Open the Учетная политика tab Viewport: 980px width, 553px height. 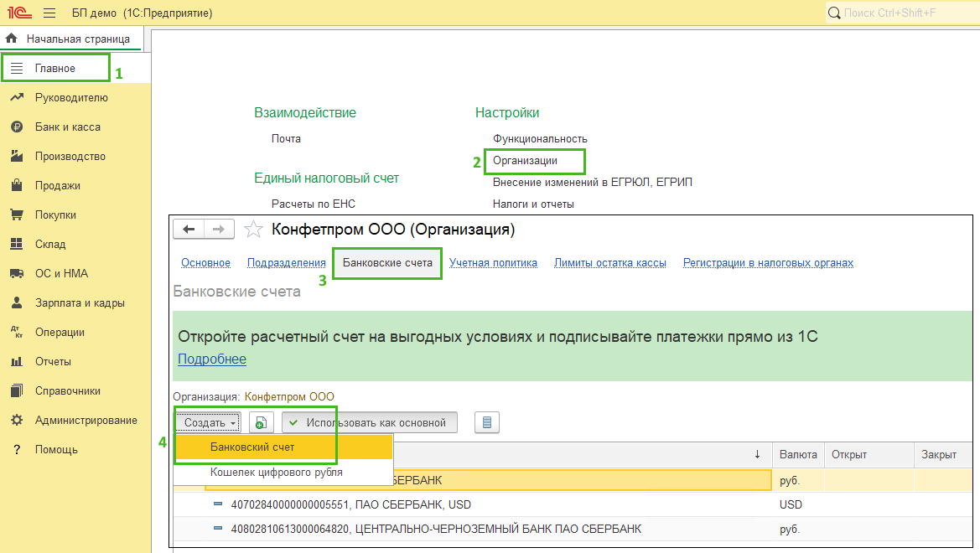click(493, 263)
